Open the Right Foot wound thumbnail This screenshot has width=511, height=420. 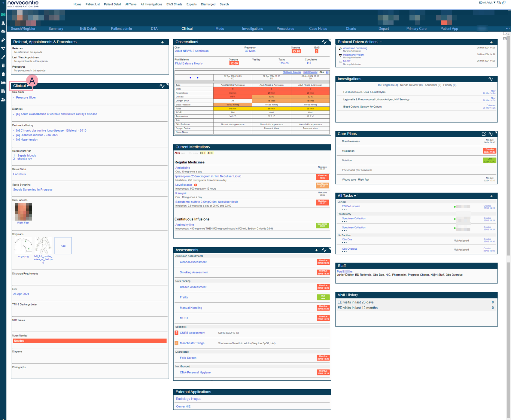23,212
